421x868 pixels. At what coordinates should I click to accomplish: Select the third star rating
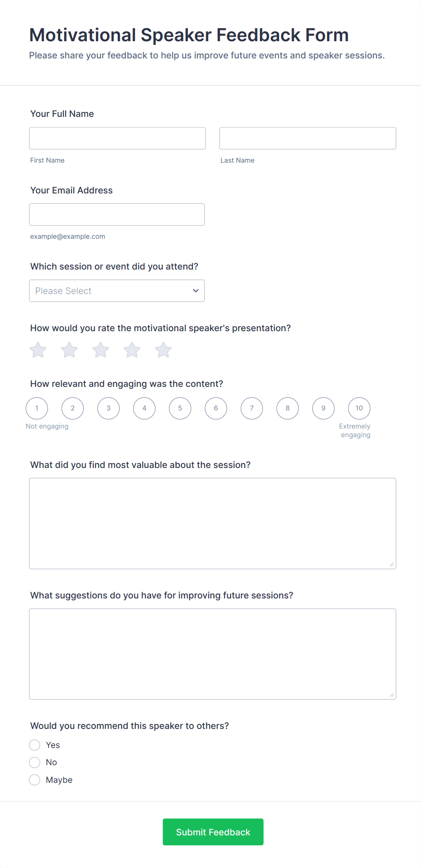pos(100,350)
